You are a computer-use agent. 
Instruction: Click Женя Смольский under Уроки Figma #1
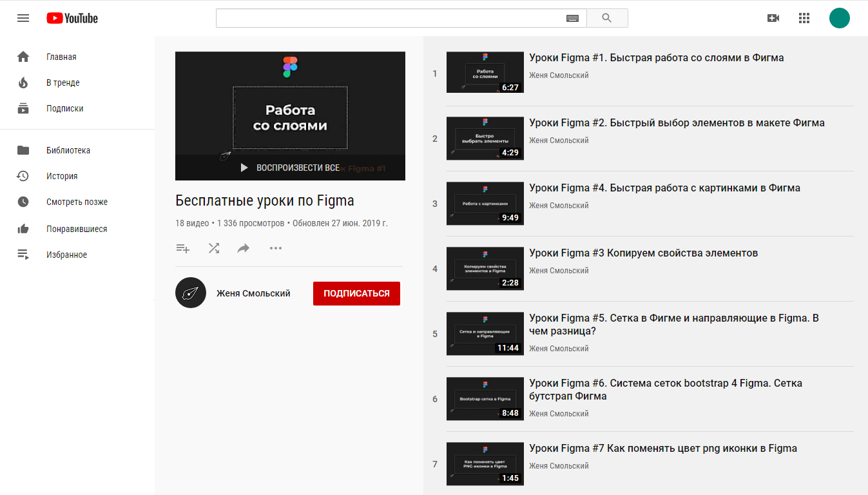pyautogui.click(x=559, y=75)
